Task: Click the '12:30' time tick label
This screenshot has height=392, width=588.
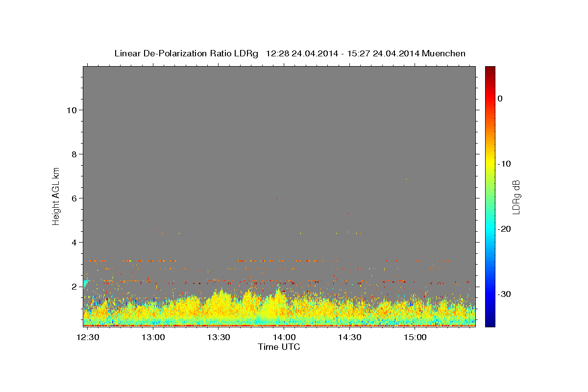Action: click(88, 338)
